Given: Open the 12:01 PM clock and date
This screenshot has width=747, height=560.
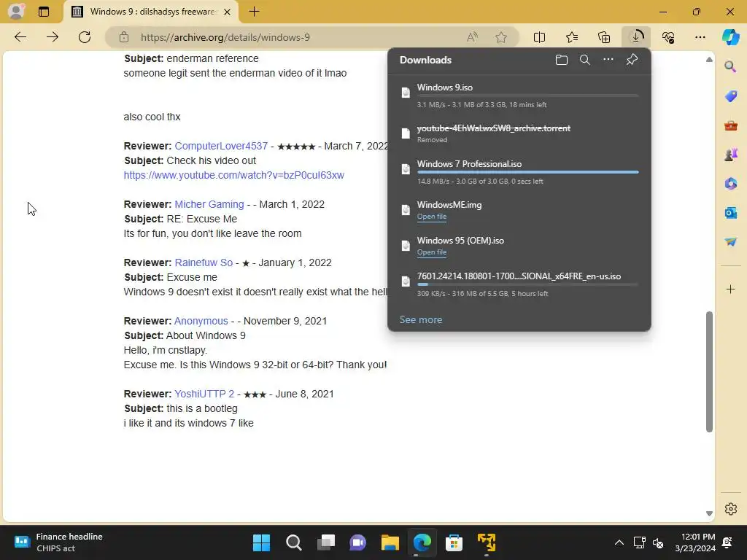Looking at the screenshot, I should click(x=695, y=542).
